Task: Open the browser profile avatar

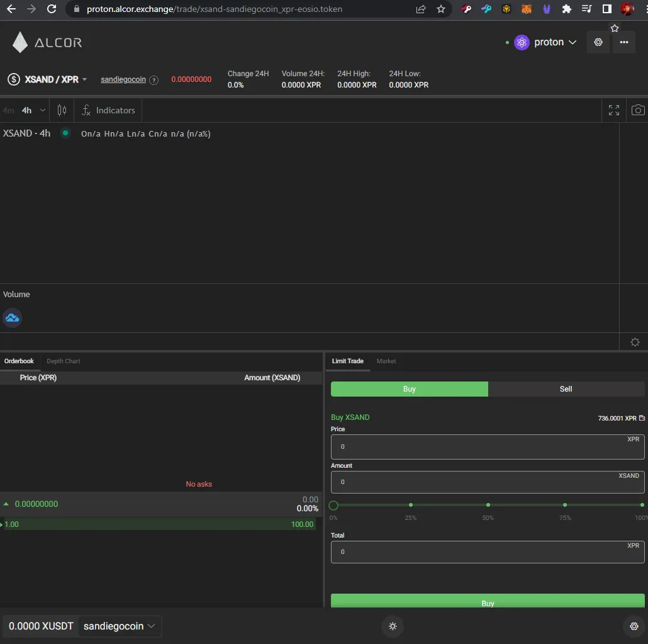Action: (627, 9)
